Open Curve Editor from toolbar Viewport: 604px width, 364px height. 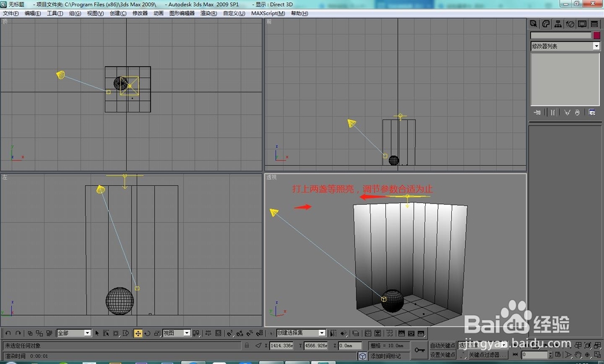(368, 333)
